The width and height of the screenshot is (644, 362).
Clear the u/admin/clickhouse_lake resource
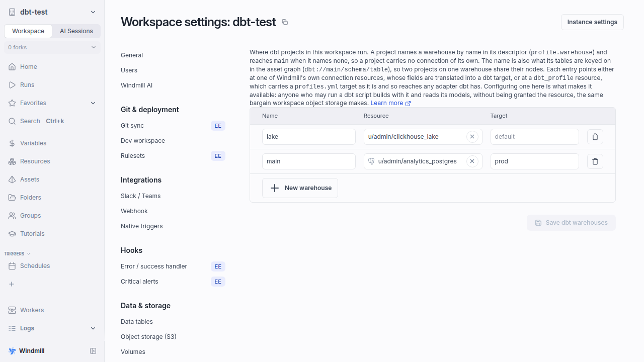[472, 137]
